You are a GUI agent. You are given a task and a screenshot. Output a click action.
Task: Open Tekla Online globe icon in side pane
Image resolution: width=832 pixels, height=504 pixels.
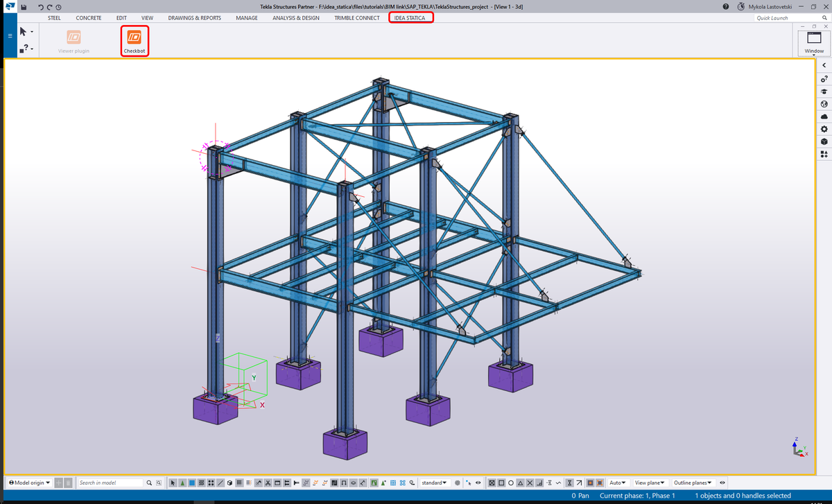click(824, 104)
